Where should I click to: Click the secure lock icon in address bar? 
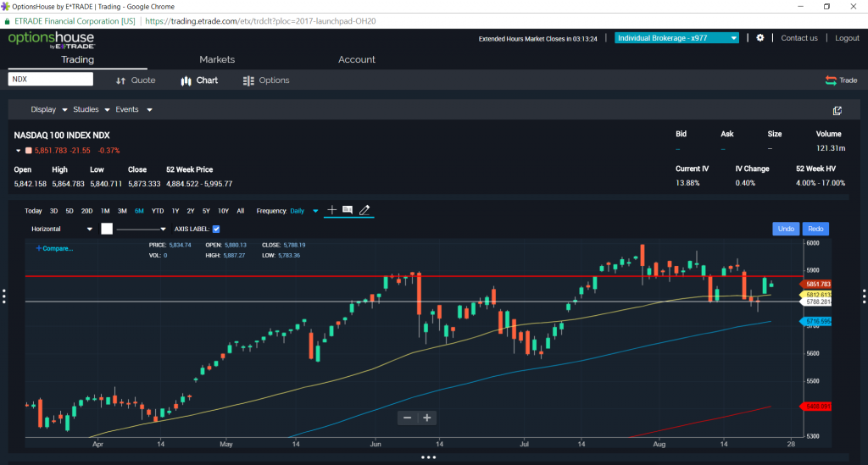[7, 21]
